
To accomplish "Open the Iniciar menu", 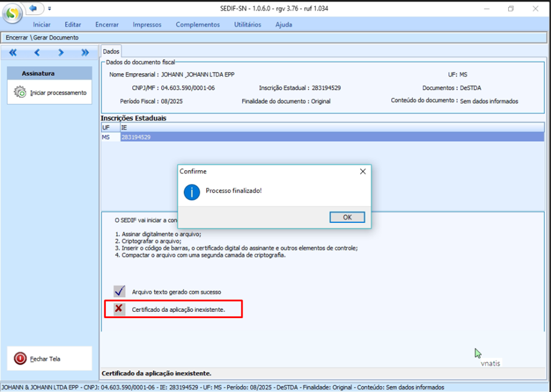I will pyautogui.click(x=42, y=25).
